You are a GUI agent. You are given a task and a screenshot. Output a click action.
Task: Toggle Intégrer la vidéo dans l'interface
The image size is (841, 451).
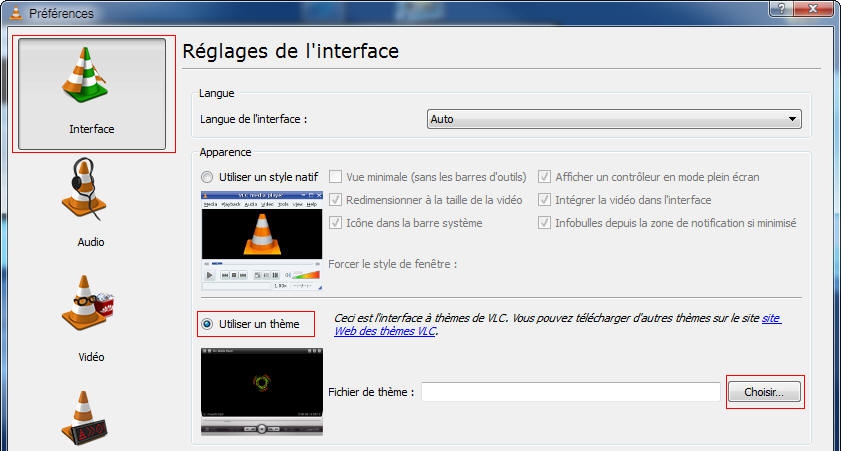tap(544, 199)
